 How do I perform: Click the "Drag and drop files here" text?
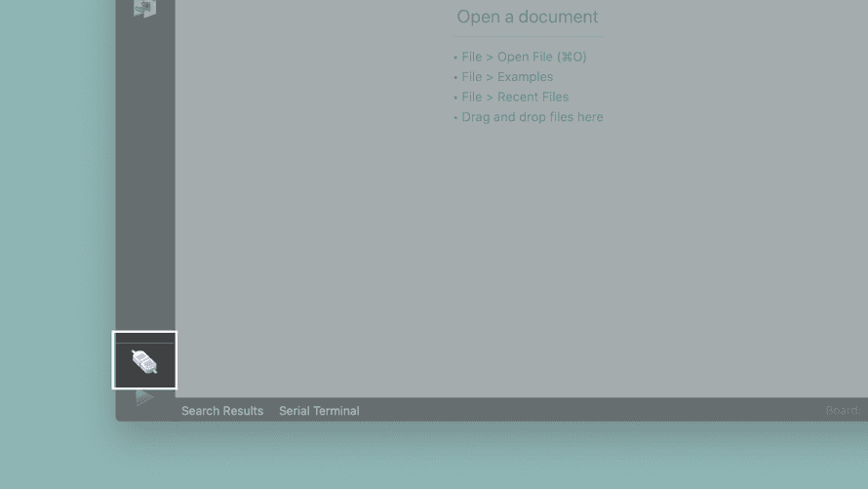click(x=533, y=117)
